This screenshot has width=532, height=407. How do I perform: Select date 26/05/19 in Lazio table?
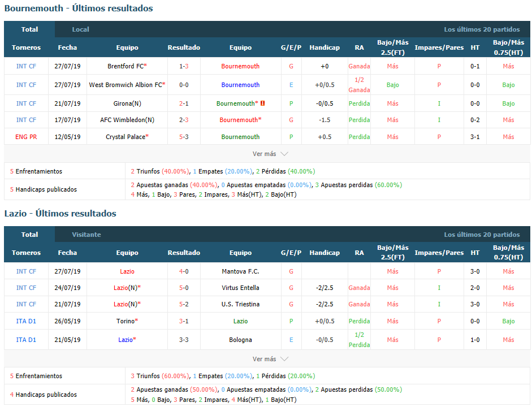[67, 321]
